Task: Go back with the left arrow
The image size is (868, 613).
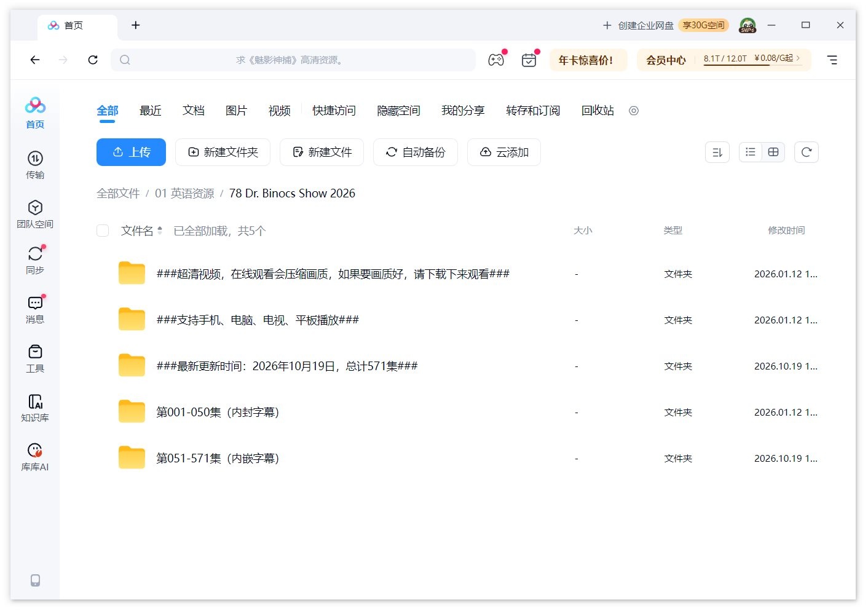Action: (35, 60)
